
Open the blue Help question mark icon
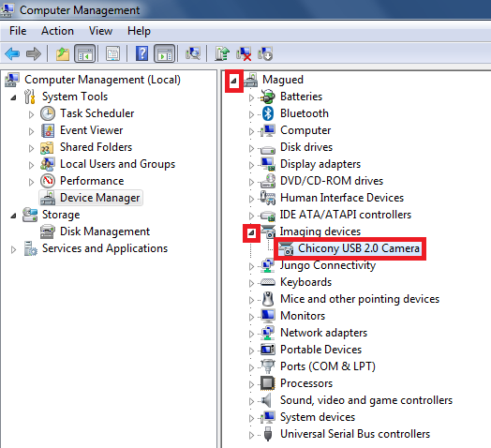coord(141,53)
